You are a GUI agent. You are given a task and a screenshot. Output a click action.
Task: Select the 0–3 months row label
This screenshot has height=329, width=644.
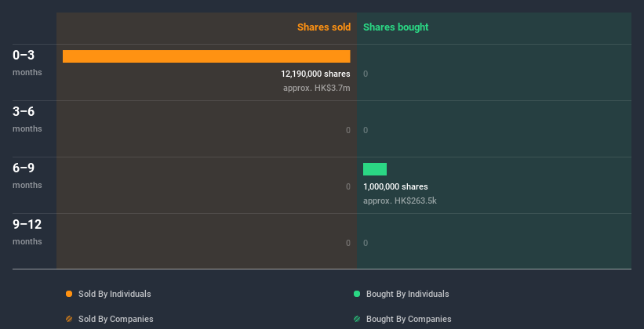[x=27, y=63]
